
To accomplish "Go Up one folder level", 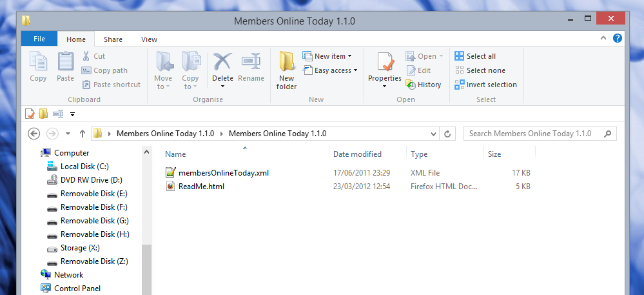I will click(82, 134).
